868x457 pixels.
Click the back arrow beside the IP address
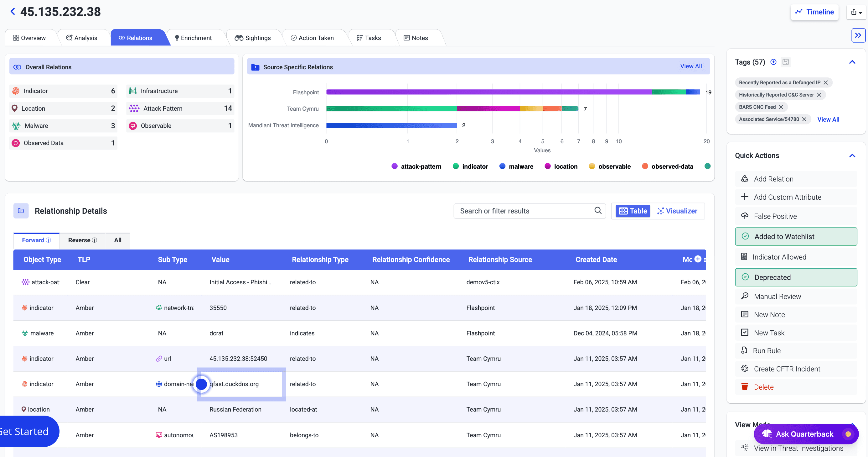(x=13, y=12)
